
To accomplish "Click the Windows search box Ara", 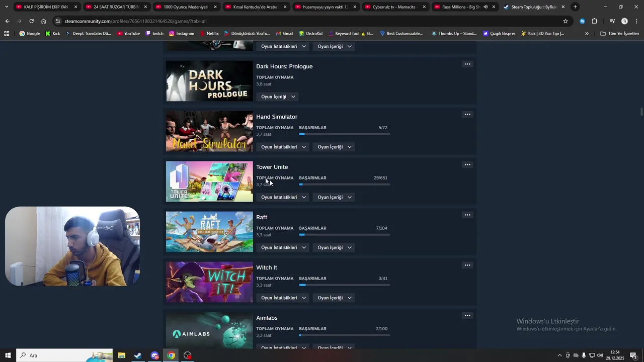I will point(64,355).
